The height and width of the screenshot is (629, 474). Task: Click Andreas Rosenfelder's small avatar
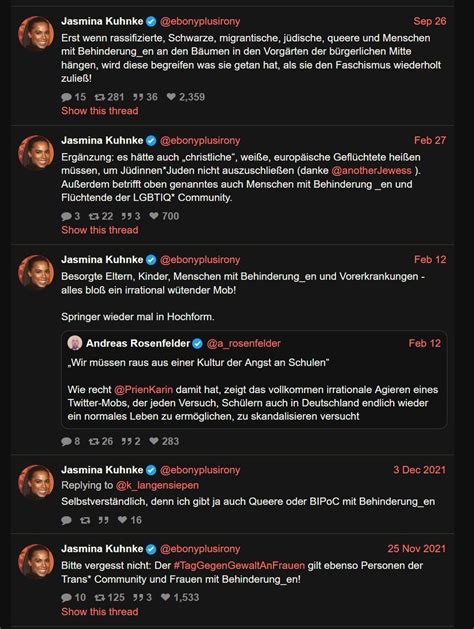(x=75, y=343)
